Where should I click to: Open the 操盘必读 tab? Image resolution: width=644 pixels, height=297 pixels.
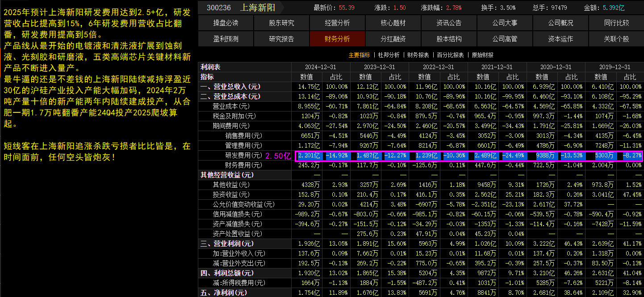click(226, 23)
